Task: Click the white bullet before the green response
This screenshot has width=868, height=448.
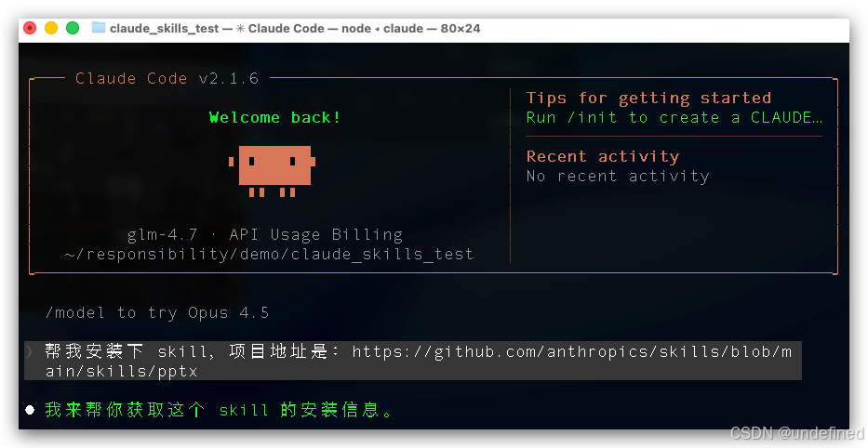Action: coord(30,410)
